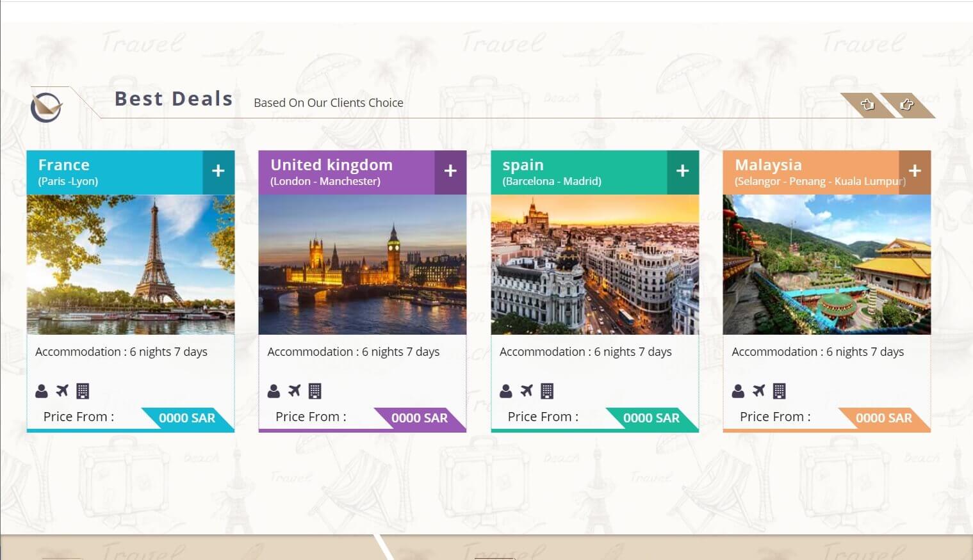Click Price From label in the Malaysia card

pos(775,417)
